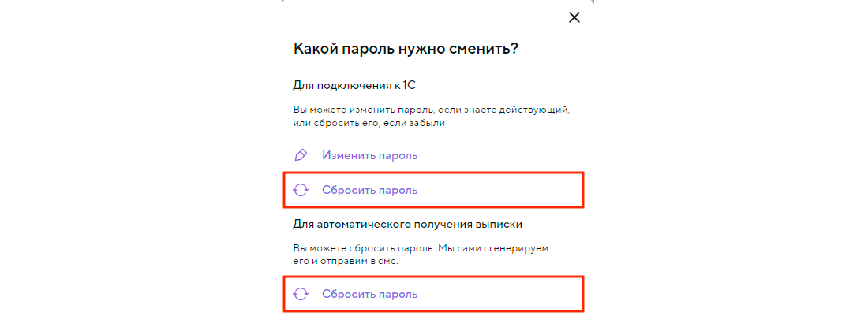This screenshot has height=327, width=868.
Task: Choose Сбросить пароль for automatic statement
Action: click(x=369, y=294)
